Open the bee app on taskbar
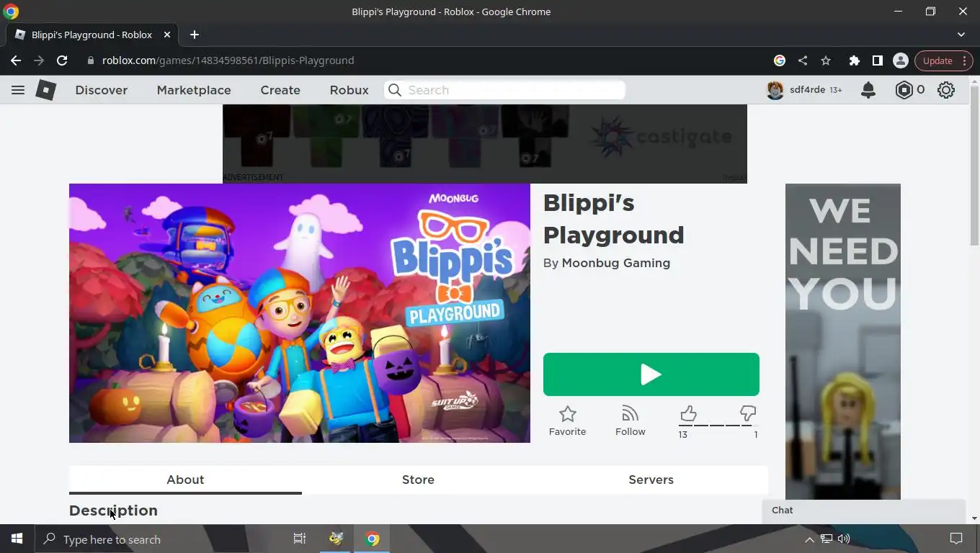The image size is (980, 553). [x=337, y=539]
